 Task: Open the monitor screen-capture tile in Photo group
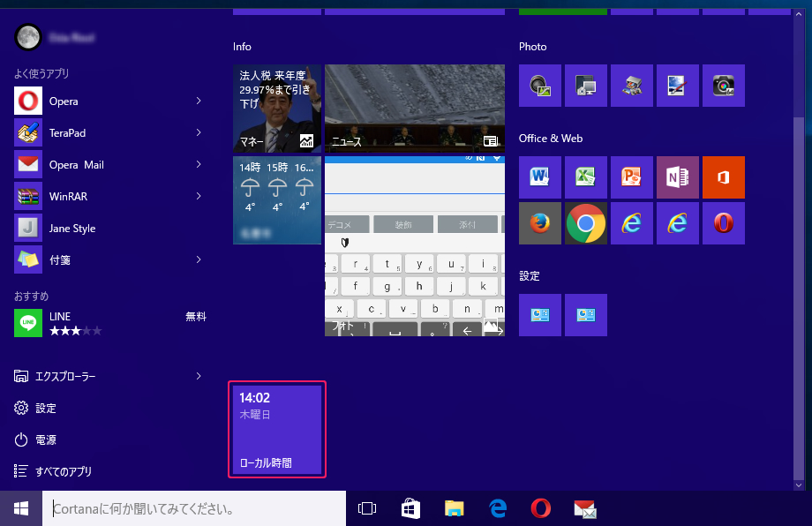586,86
